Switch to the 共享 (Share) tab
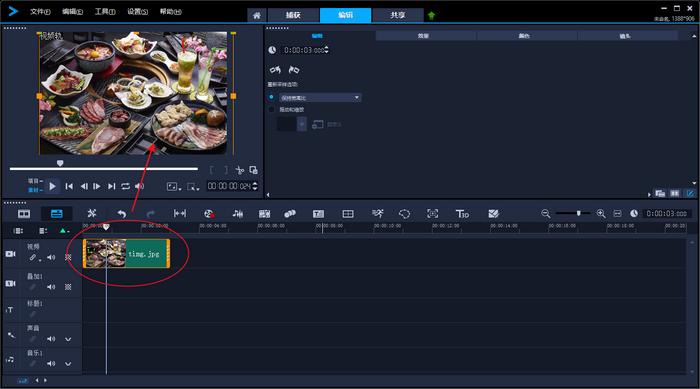The image size is (700, 389). click(398, 15)
